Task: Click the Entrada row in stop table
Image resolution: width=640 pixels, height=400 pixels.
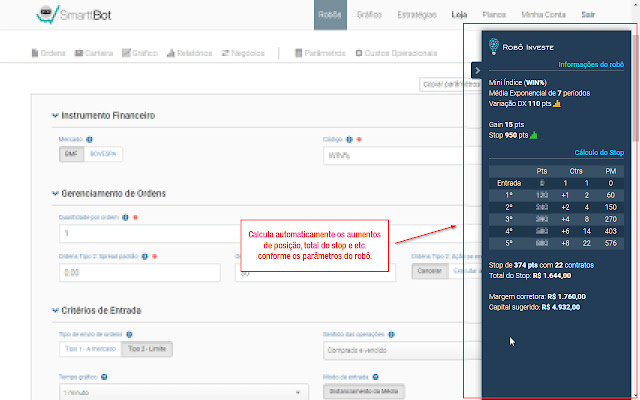Action: (x=556, y=183)
